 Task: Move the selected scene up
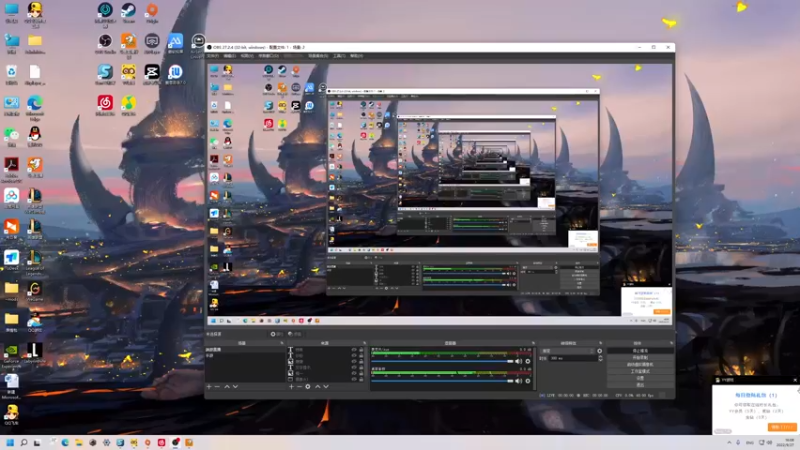(227, 387)
